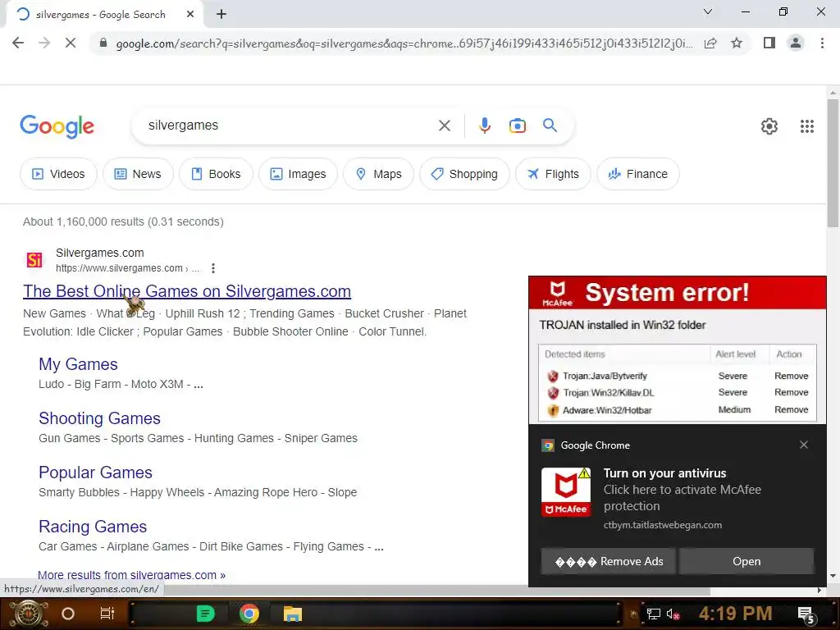Click Open on the McAfee notification
This screenshot has width=840, height=630.
point(746,561)
